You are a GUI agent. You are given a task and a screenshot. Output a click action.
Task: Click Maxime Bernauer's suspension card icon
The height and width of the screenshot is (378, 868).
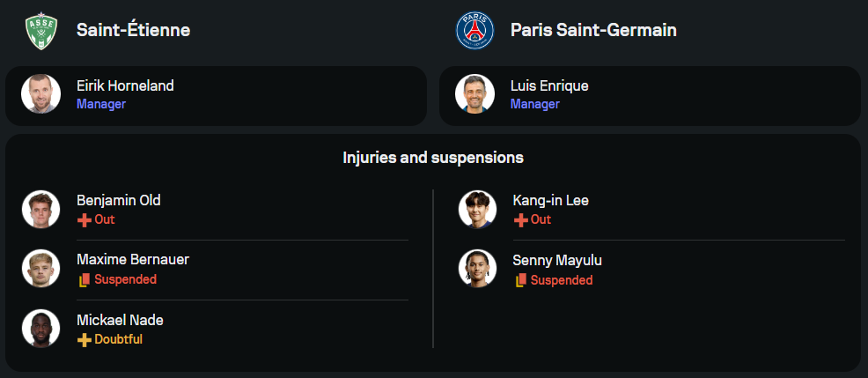[85, 279]
